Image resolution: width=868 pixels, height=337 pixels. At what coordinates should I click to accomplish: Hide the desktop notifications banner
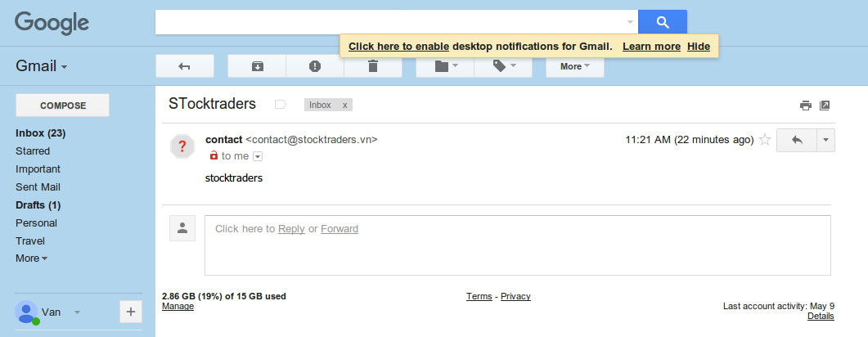tap(699, 47)
